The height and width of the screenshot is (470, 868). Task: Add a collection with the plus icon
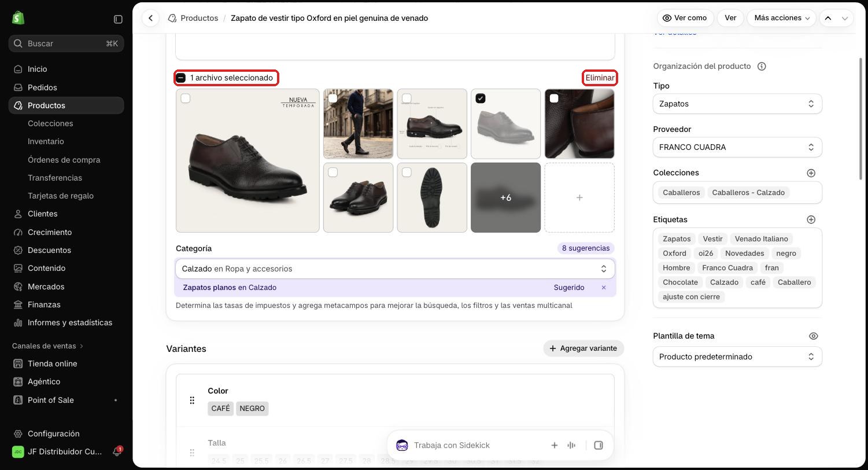[811, 172]
